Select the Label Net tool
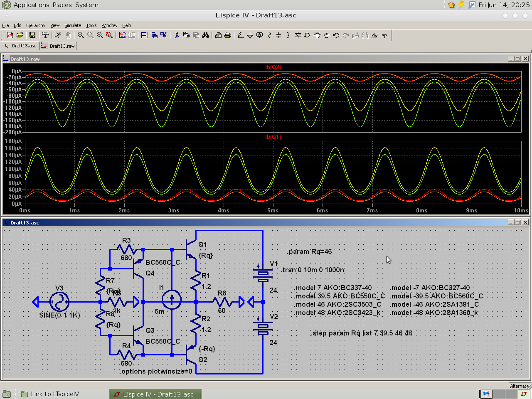The height and width of the screenshot is (399, 532). 260,35
